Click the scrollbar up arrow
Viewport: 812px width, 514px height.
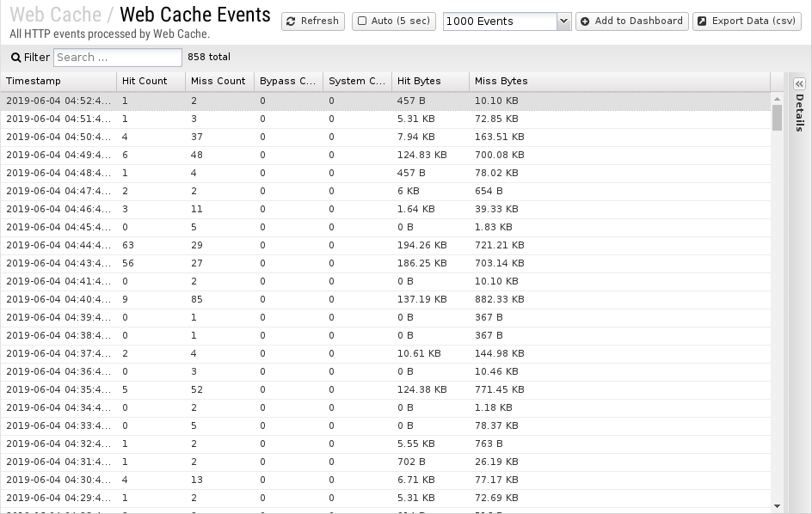777,98
